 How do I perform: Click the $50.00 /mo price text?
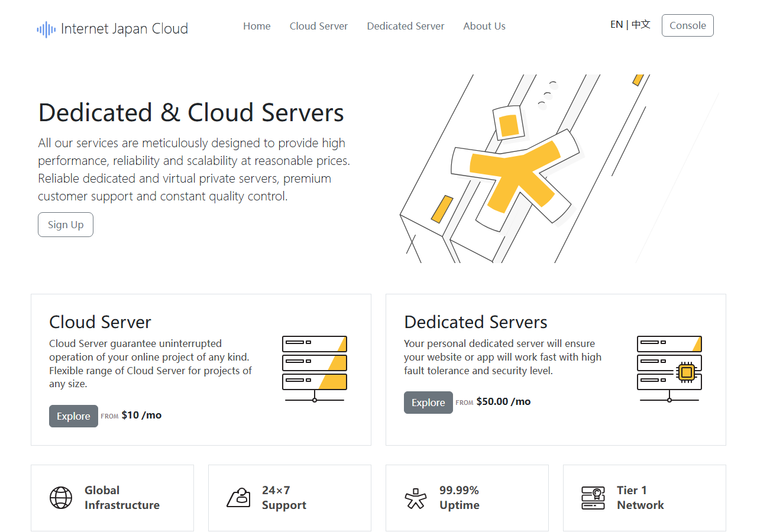(x=503, y=401)
